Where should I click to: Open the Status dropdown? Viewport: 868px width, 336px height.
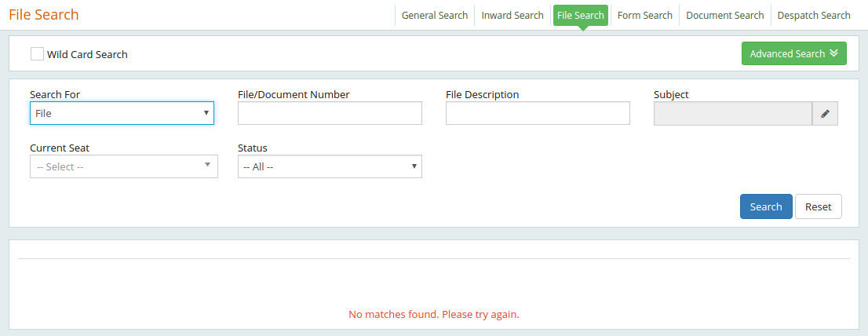tap(330, 166)
